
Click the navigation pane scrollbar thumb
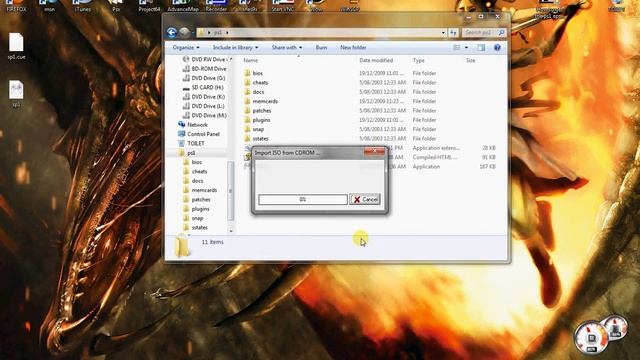pyautogui.click(x=231, y=191)
